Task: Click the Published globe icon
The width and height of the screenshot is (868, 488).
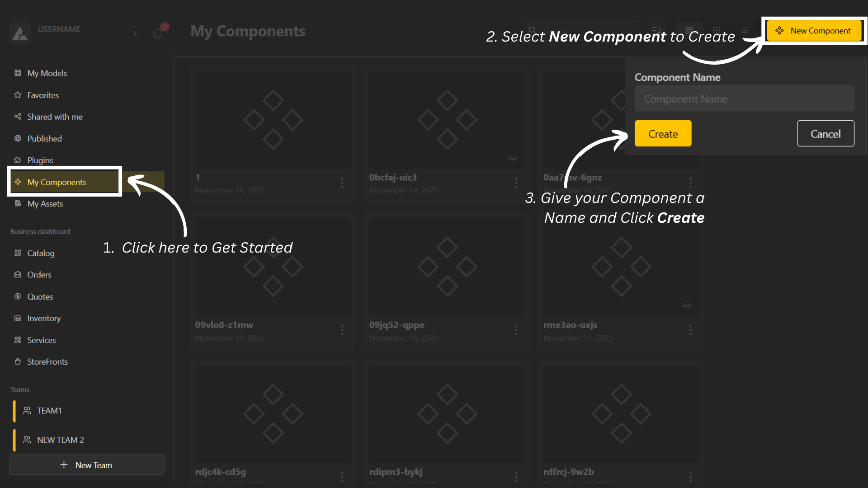Action: [18, 138]
